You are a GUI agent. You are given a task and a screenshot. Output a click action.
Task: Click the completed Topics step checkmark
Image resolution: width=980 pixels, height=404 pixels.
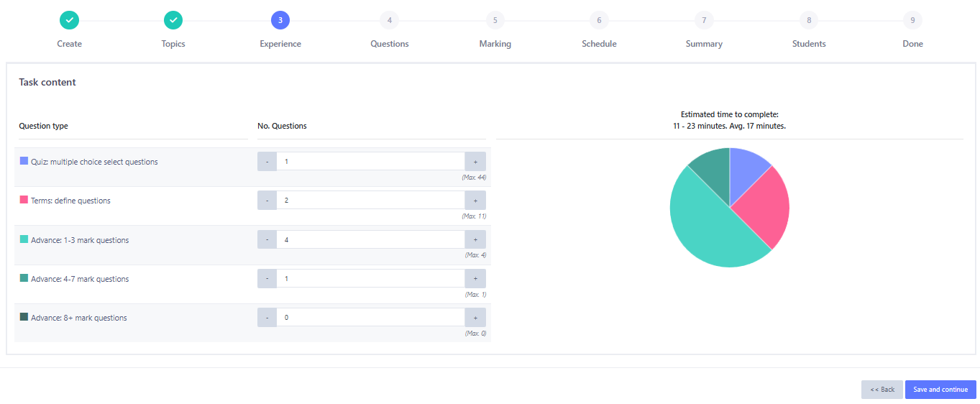173,20
